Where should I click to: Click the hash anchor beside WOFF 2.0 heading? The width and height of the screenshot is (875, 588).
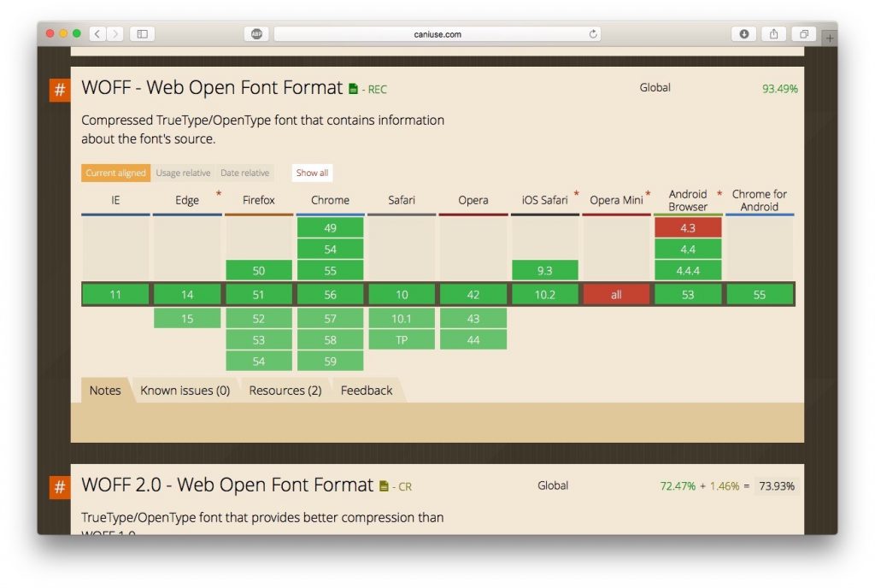click(60, 487)
